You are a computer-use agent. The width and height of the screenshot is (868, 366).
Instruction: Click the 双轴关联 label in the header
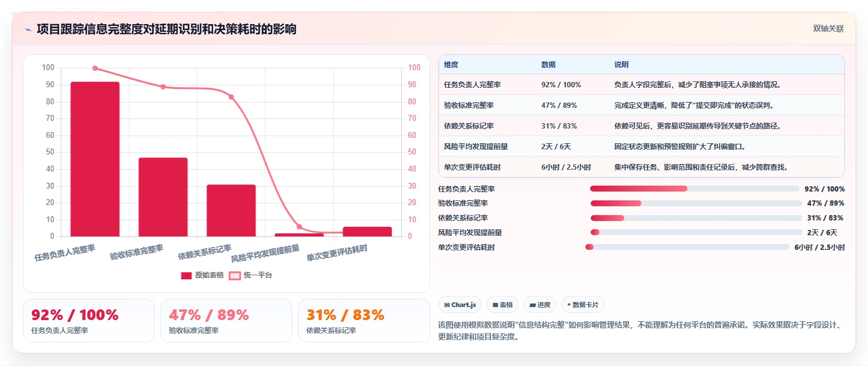click(828, 28)
